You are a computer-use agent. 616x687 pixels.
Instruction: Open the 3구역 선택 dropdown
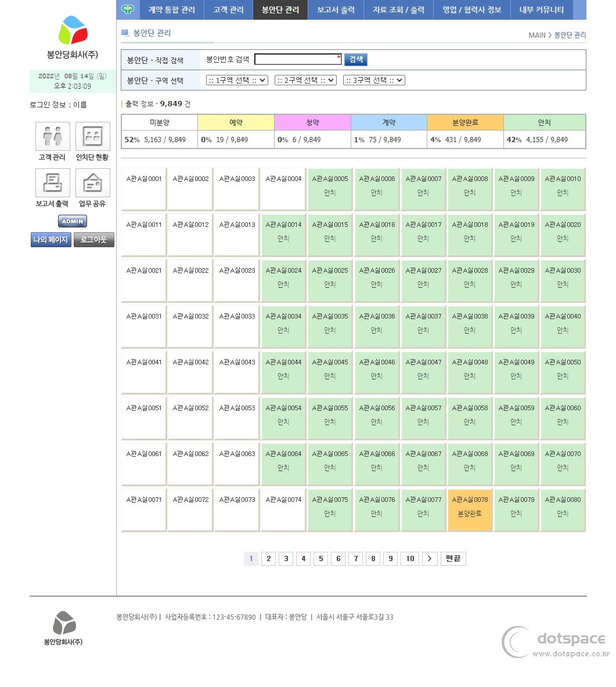tap(374, 80)
